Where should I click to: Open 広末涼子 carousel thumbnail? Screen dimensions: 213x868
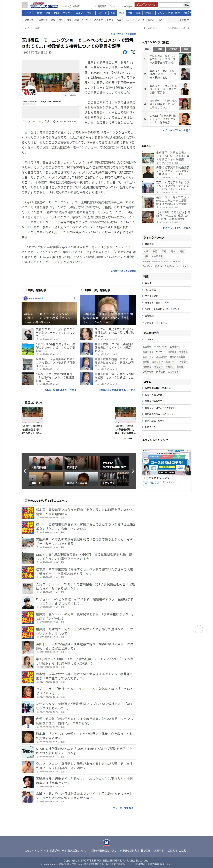81,463
